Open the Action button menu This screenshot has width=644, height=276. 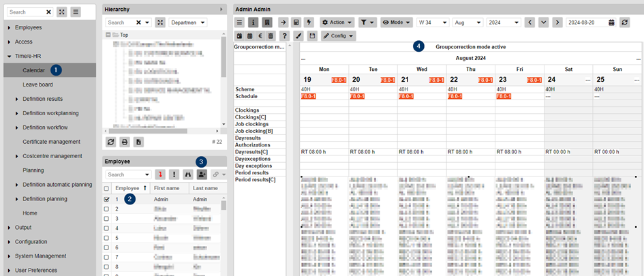pyautogui.click(x=337, y=22)
